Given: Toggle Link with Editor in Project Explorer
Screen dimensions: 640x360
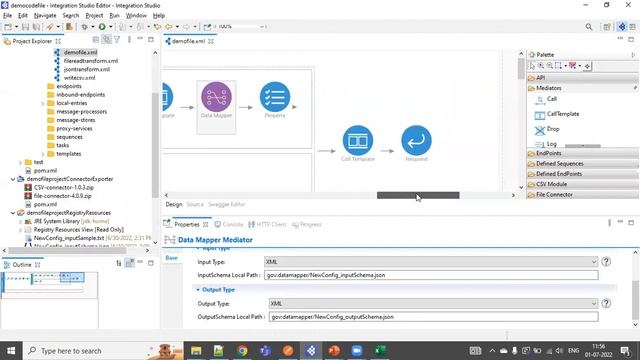Looking at the screenshot, I should coord(106,40).
